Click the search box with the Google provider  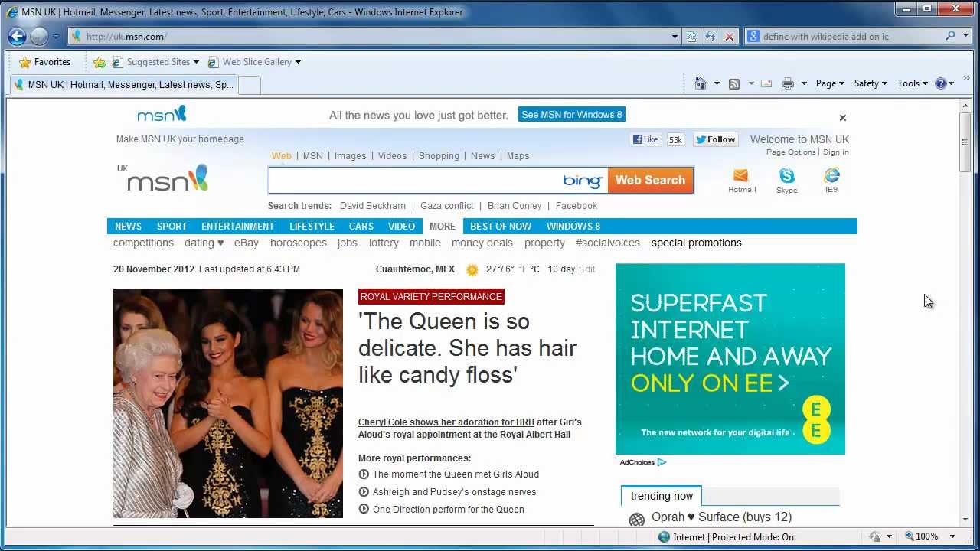coord(842,36)
